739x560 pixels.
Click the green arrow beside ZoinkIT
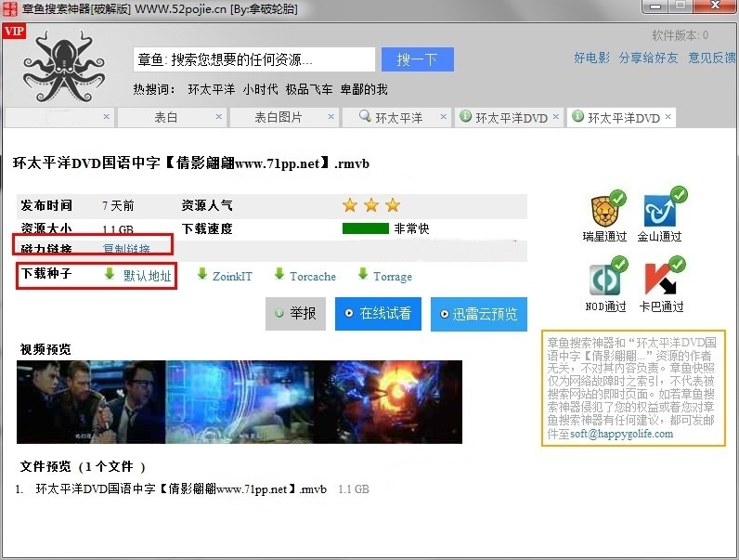click(202, 273)
